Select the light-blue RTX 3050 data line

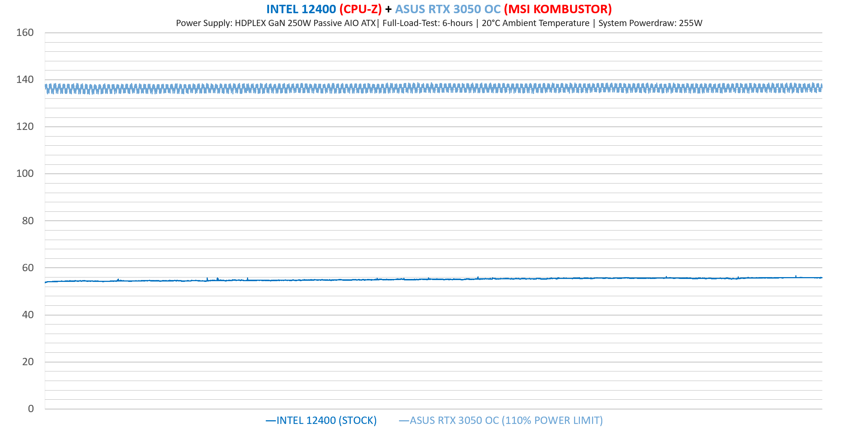[x=433, y=88]
